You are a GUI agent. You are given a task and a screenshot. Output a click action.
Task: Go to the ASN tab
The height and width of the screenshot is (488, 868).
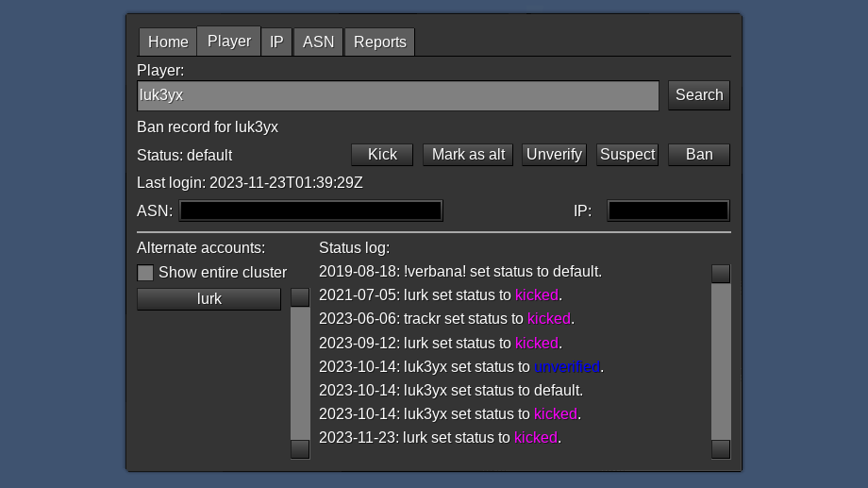(x=318, y=42)
